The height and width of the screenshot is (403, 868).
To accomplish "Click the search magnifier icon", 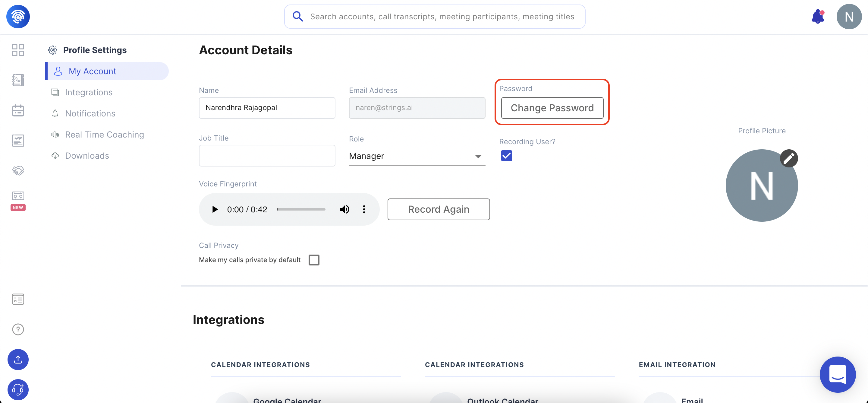I will 297,16.
